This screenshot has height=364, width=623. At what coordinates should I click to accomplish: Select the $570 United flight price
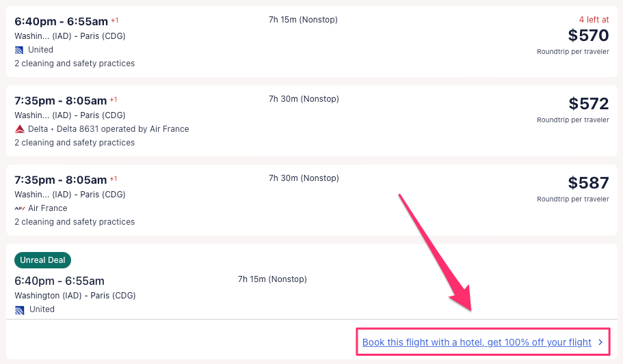coord(588,36)
